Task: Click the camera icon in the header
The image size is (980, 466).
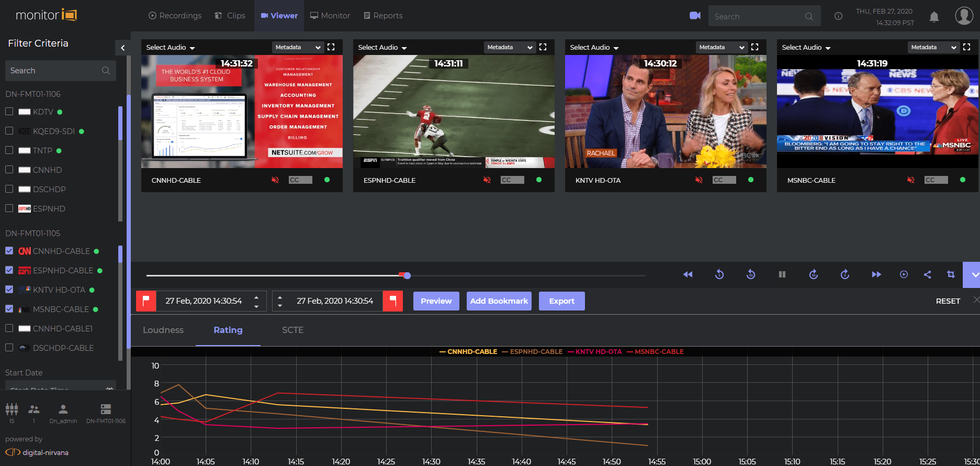Action: pyautogui.click(x=695, y=16)
